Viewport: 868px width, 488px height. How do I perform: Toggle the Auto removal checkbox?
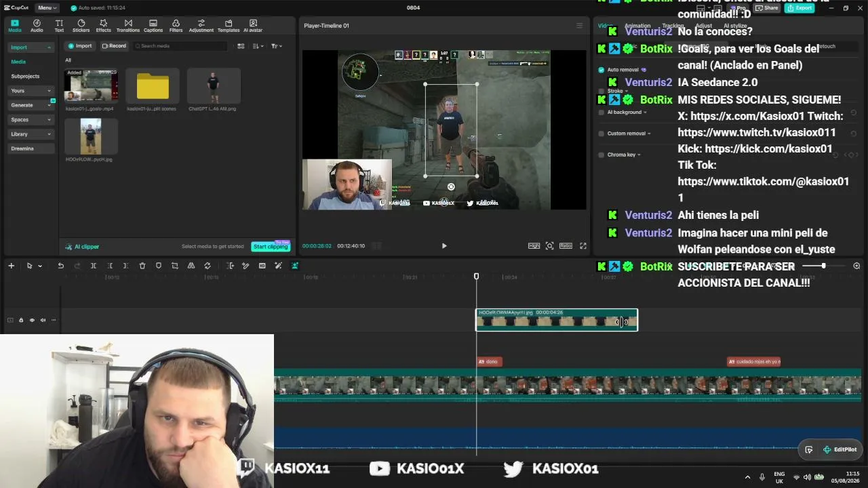click(x=601, y=70)
